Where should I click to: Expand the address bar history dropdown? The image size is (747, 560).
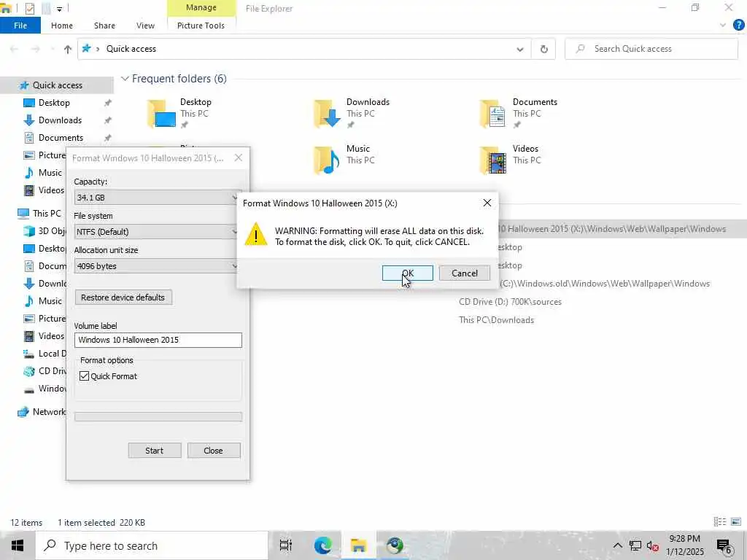pos(520,49)
